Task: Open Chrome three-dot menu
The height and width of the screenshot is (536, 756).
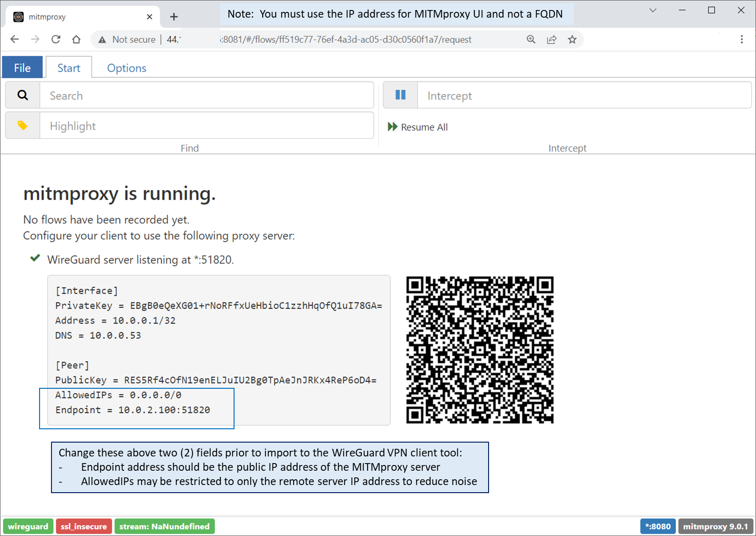Action: pos(741,40)
